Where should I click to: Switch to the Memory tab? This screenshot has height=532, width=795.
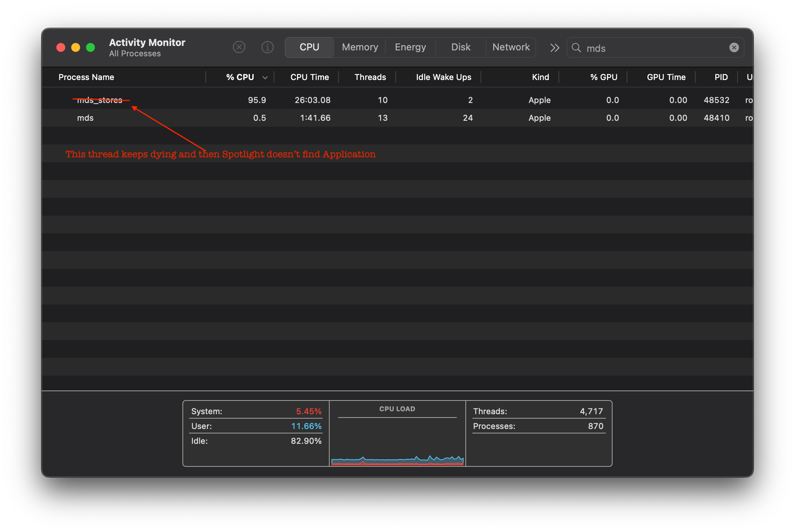click(360, 47)
